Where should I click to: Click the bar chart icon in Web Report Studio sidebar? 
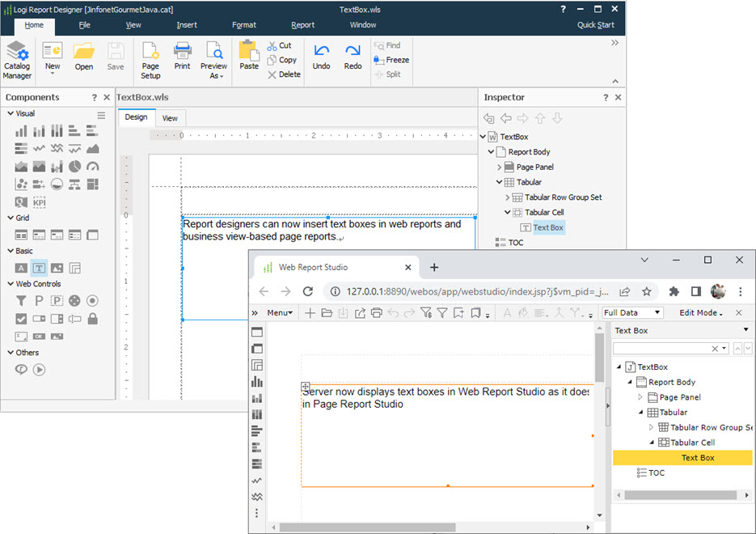tap(257, 382)
